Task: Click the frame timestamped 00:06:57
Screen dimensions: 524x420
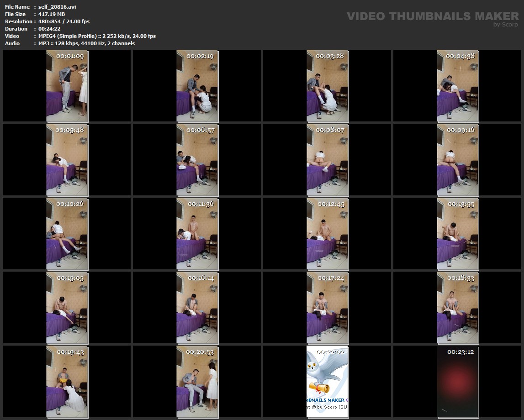Action: point(197,160)
